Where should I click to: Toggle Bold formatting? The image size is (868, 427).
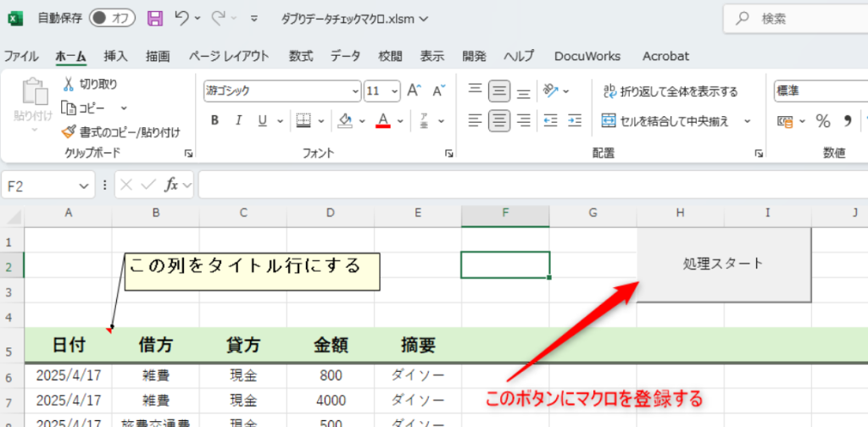[x=214, y=120]
